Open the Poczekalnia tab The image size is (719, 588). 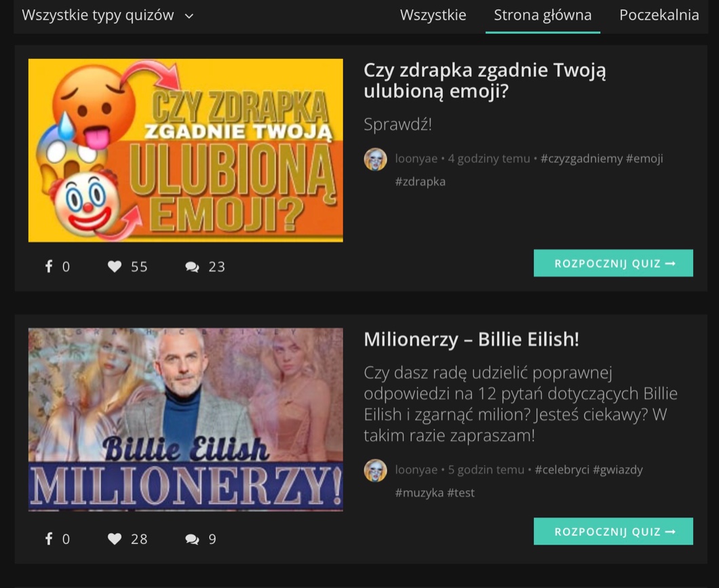click(659, 15)
